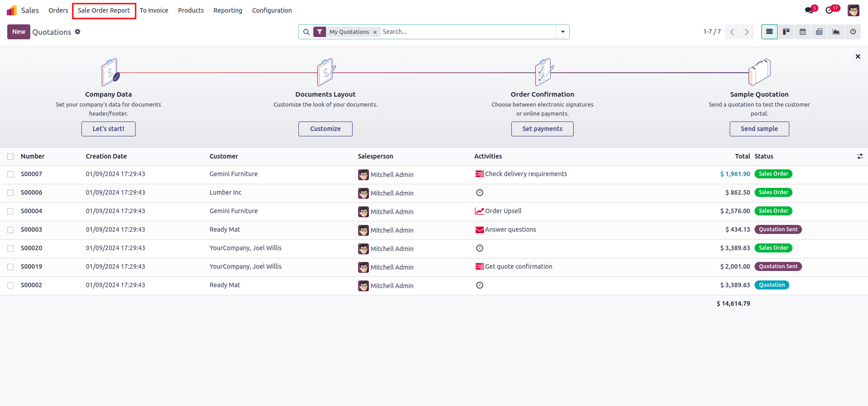Click the clock activity icon for S00006
This screenshot has height=406, width=868.
480,193
